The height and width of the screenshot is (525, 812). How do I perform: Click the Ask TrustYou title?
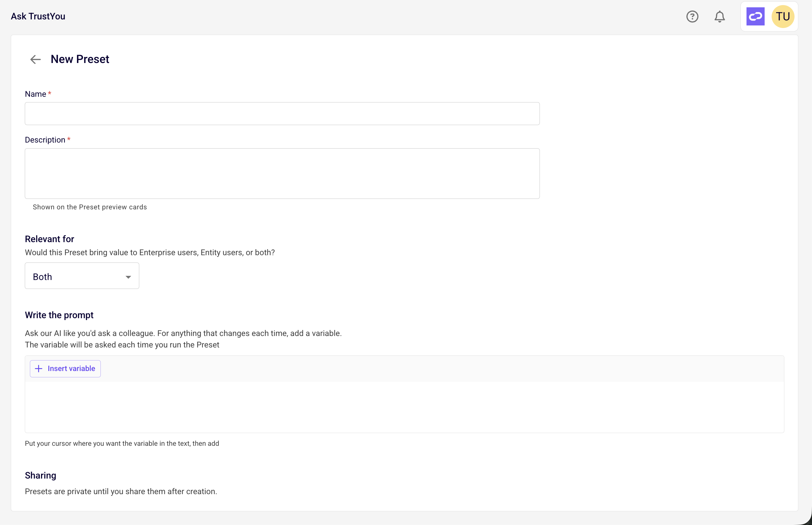[x=38, y=16]
